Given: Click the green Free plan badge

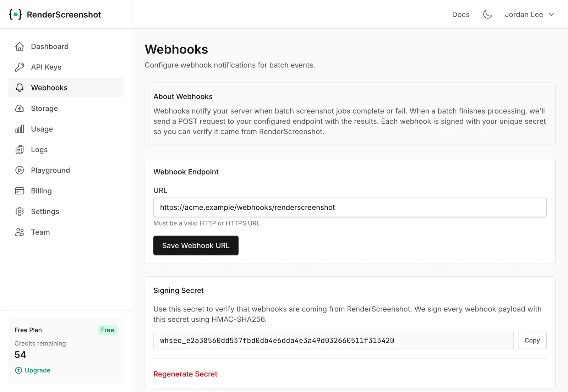Looking at the screenshot, I should pos(108,330).
